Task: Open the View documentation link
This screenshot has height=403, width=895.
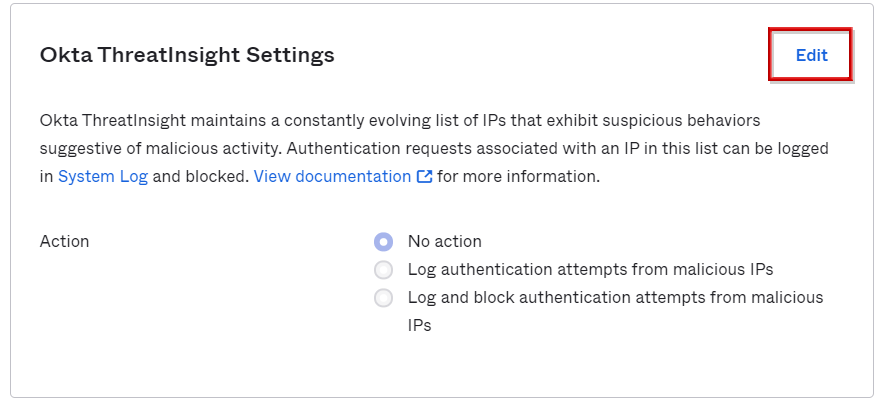Action: pos(332,176)
